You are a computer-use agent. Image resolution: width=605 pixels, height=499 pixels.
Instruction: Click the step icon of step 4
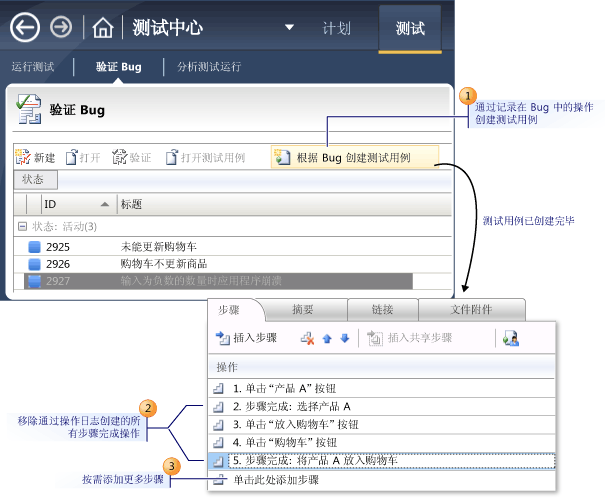(x=218, y=442)
